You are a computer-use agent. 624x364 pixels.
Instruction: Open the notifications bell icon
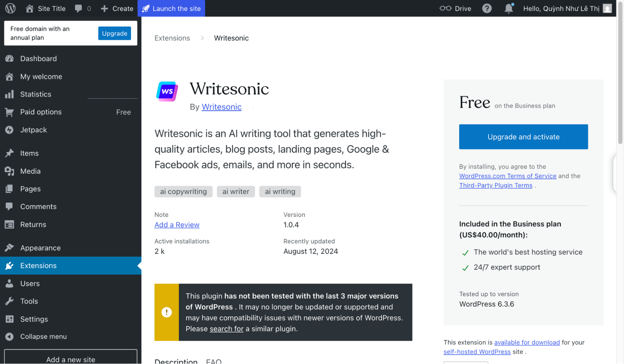click(509, 8)
